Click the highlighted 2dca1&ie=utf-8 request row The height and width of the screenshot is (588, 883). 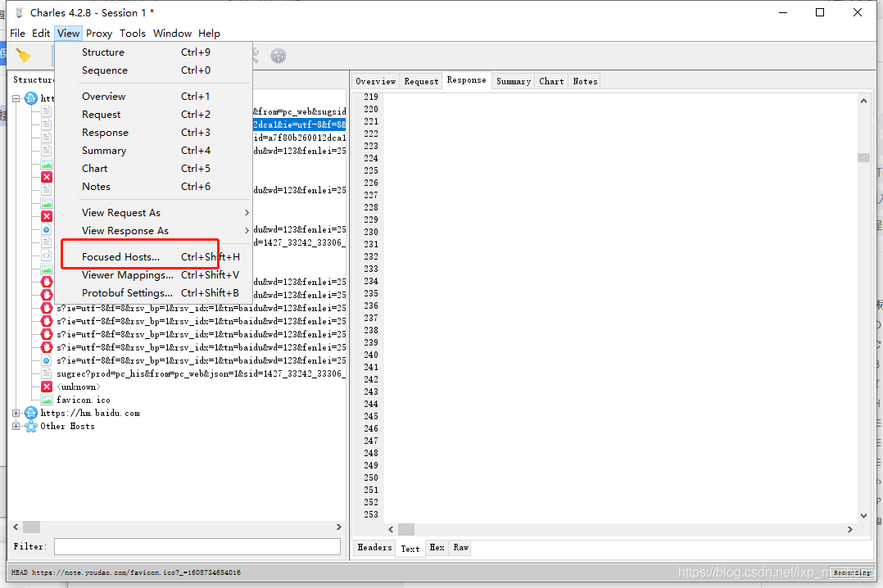[x=299, y=124]
